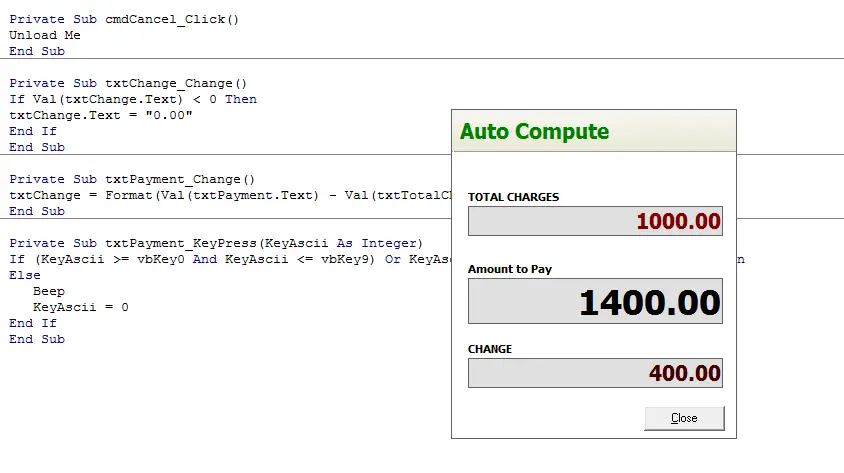Screen dimensions: 844x473
Task: Place cursor on the txtChange_Change declaration line
Action: click(x=128, y=83)
